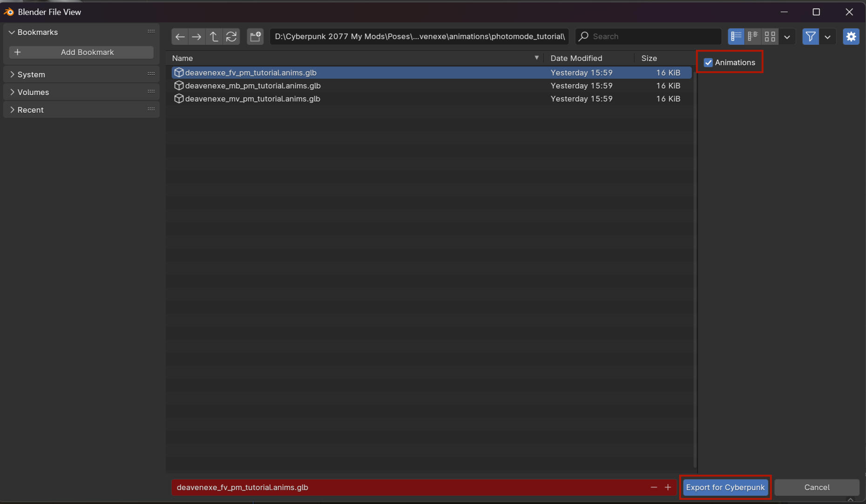Screen dimensions: 866x504
Task: Toggle the file filter funnel icon
Action: [811, 36]
